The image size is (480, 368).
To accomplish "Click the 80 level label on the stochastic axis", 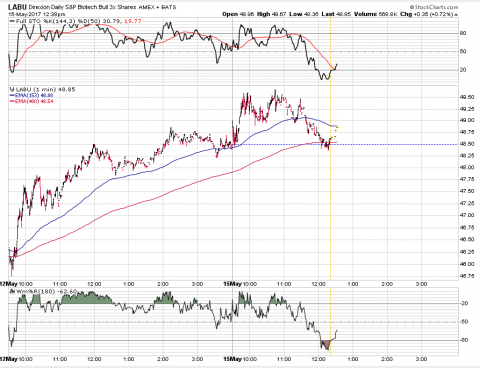I will pyautogui.click(x=463, y=33).
